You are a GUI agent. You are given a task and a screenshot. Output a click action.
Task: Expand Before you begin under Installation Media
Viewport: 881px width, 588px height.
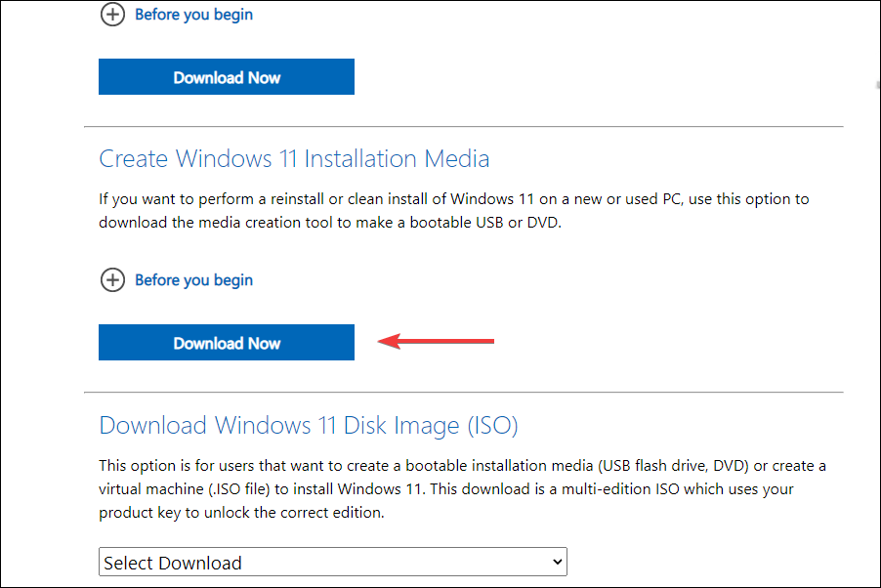click(193, 280)
